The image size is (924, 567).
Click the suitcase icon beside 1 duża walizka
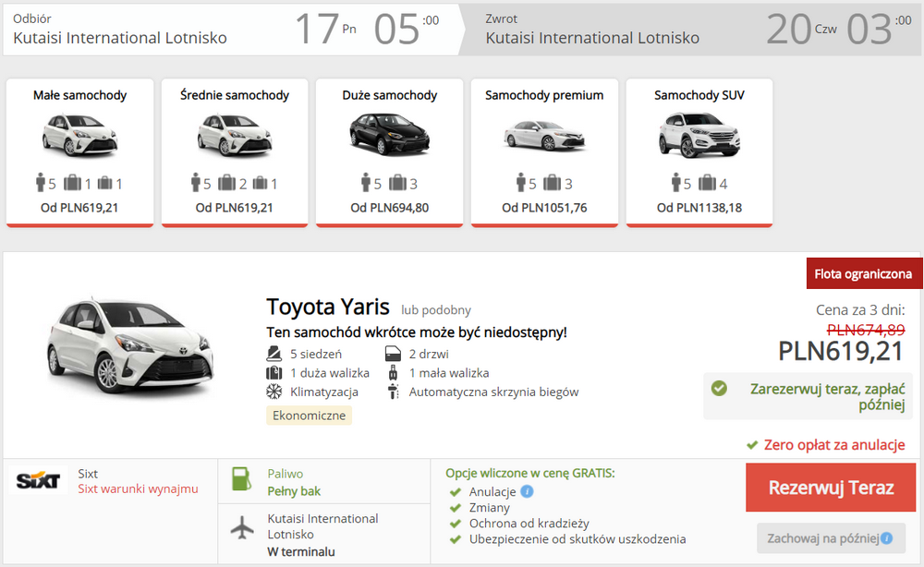(274, 373)
